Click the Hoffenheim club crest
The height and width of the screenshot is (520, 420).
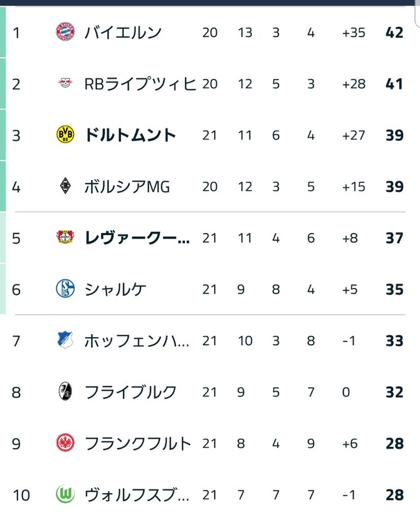pos(65,340)
